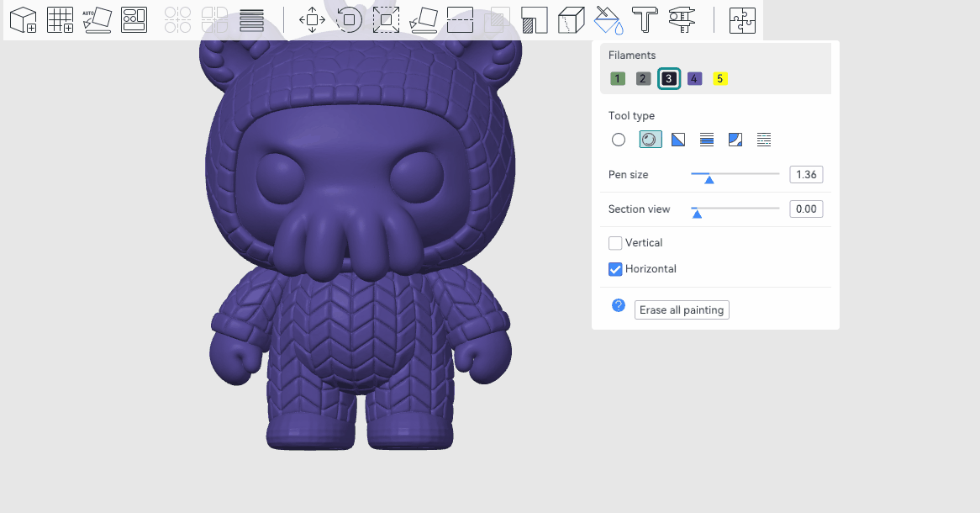
Task: Add a new plate with grid-plus icon
Action: [x=61, y=20]
